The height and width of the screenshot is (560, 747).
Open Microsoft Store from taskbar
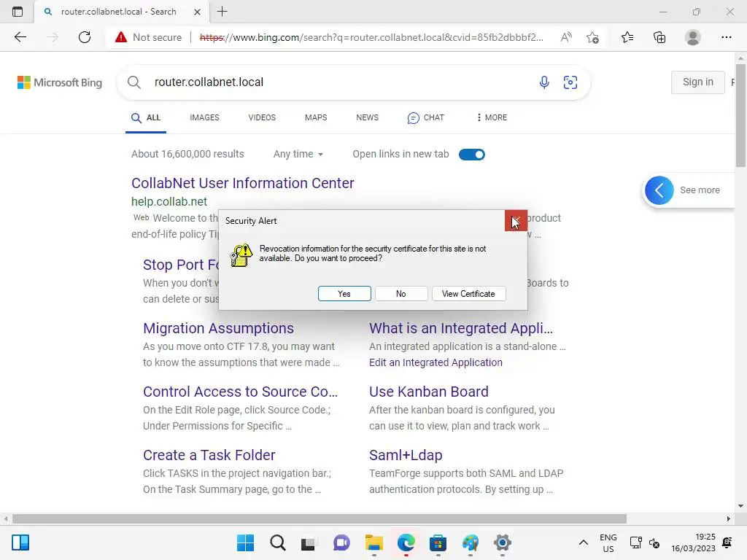point(438,542)
